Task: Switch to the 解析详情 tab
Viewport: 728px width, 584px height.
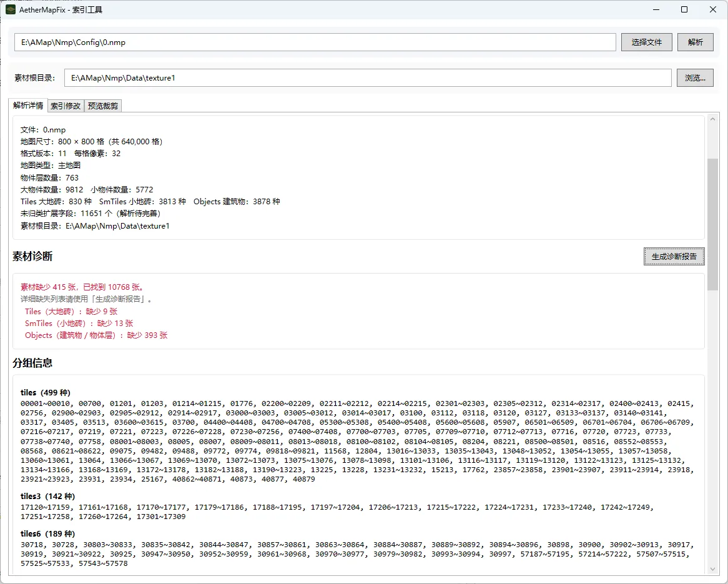Action: pos(28,106)
